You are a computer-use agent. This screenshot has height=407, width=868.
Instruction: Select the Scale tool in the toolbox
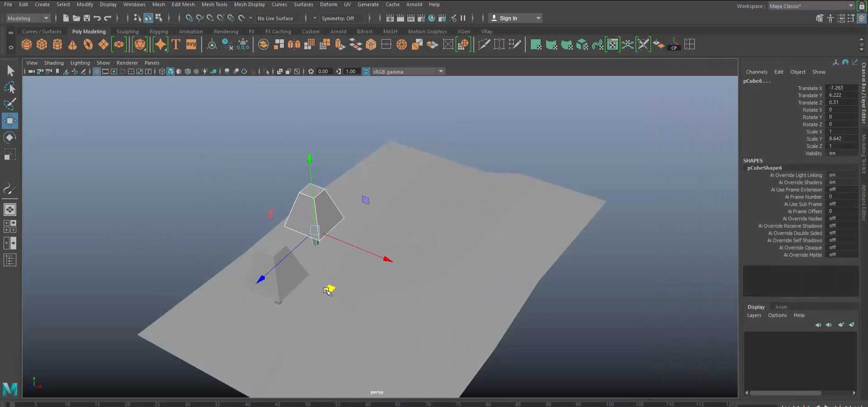[10, 154]
